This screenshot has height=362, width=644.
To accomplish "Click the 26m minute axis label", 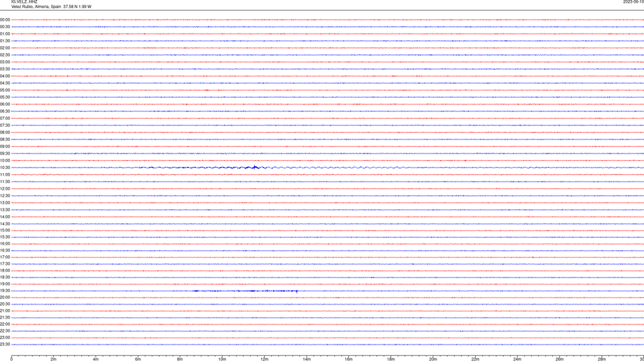I will 559,359.
